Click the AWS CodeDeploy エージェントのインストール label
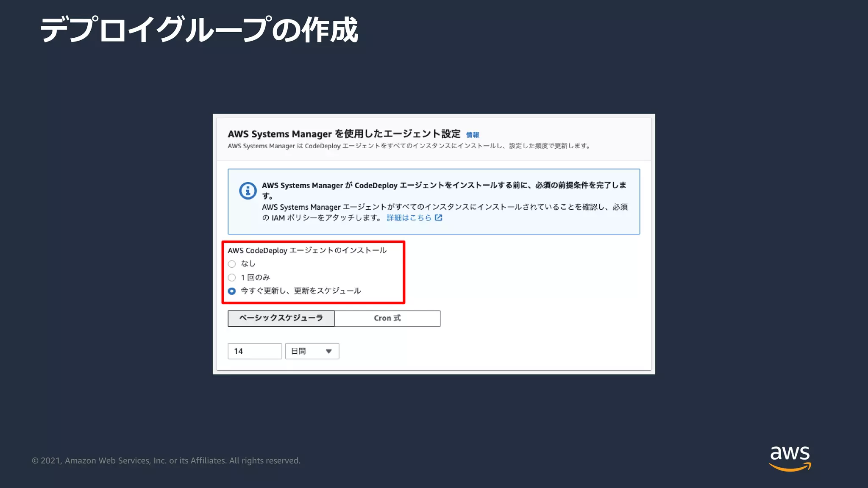The width and height of the screenshot is (868, 488). pyautogui.click(x=307, y=250)
